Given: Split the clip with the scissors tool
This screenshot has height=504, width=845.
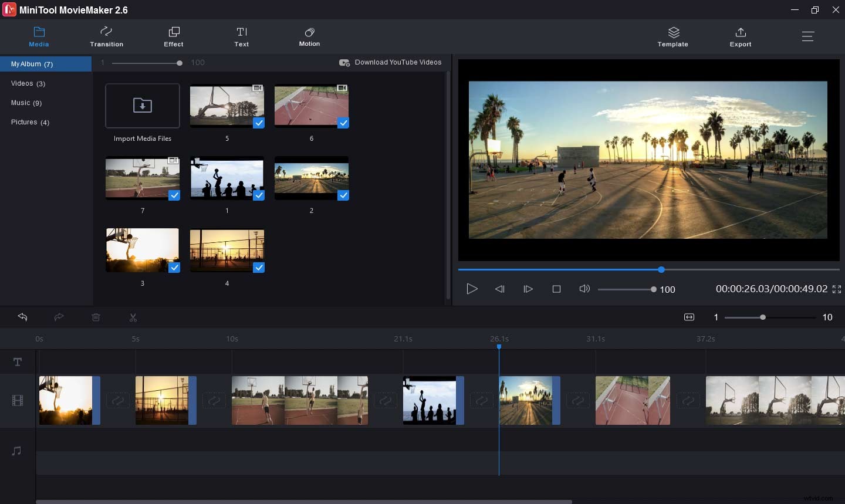Looking at the screenshot, I should tap(133, 317).
